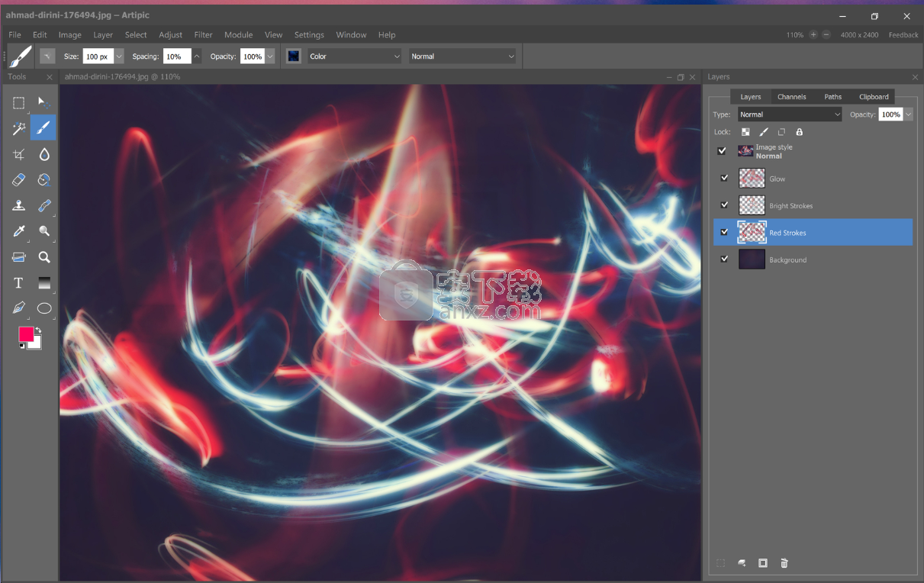The image size is (924, 583).
Task: Select the Background layer thumbnail
Action: 752,259
